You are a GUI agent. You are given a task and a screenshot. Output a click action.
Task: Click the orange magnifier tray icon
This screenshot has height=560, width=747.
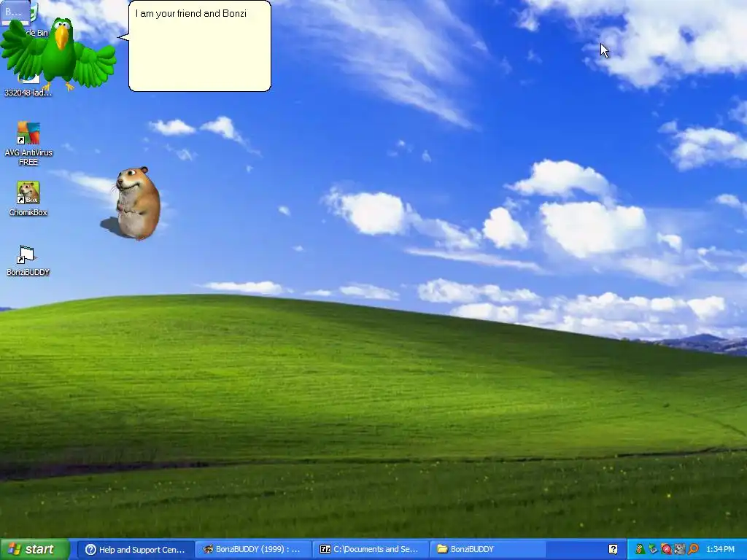[x=693, y=550]
